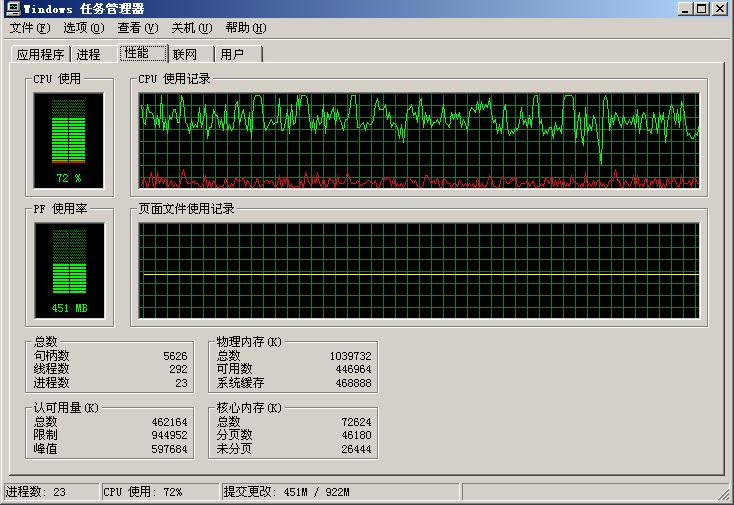Viewport: 734px width, 505px height.
Task: Click the 分页数 value 46180
Action: point(356,435)
